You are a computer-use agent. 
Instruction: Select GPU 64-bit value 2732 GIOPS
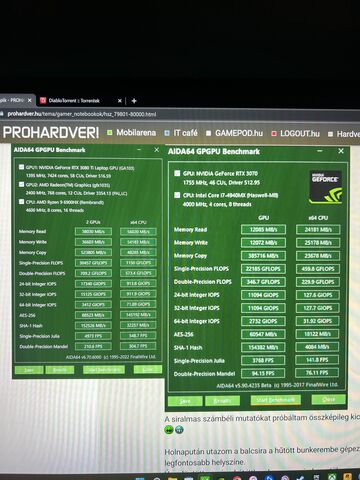pyautogui.click(x=263, y=321)
